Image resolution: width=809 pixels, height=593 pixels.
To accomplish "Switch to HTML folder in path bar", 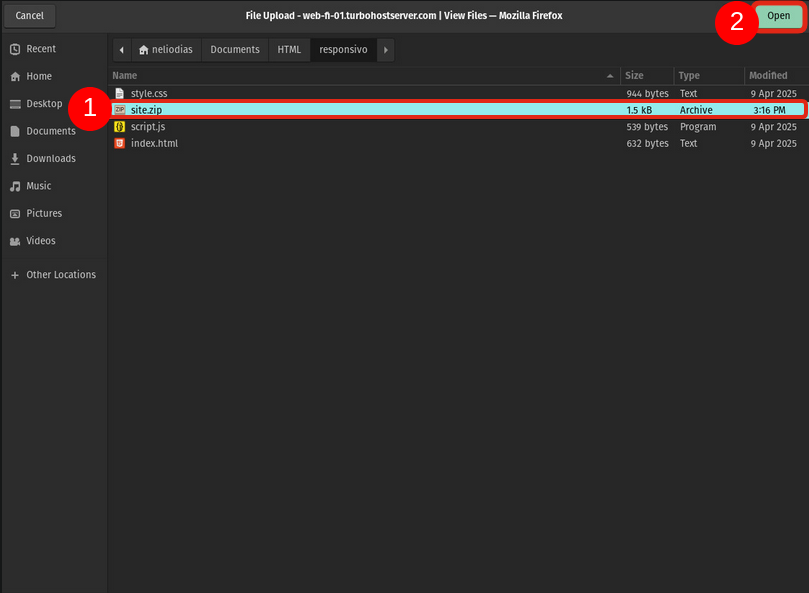I will coord(289,50).
